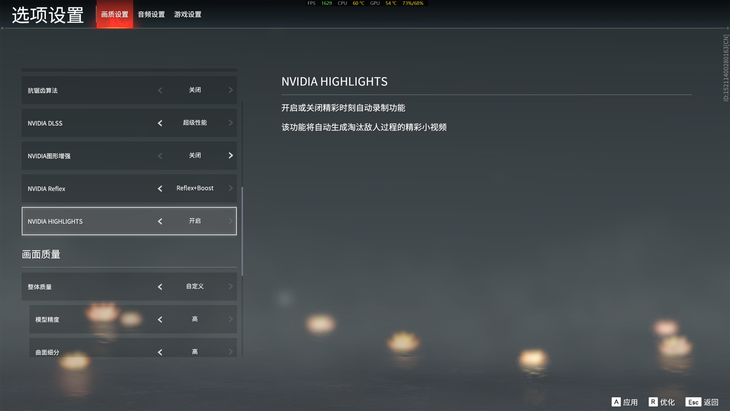
Task: Toggle NVIDIA图形增强 with its left arrow
Action: [x=160, y=155]
